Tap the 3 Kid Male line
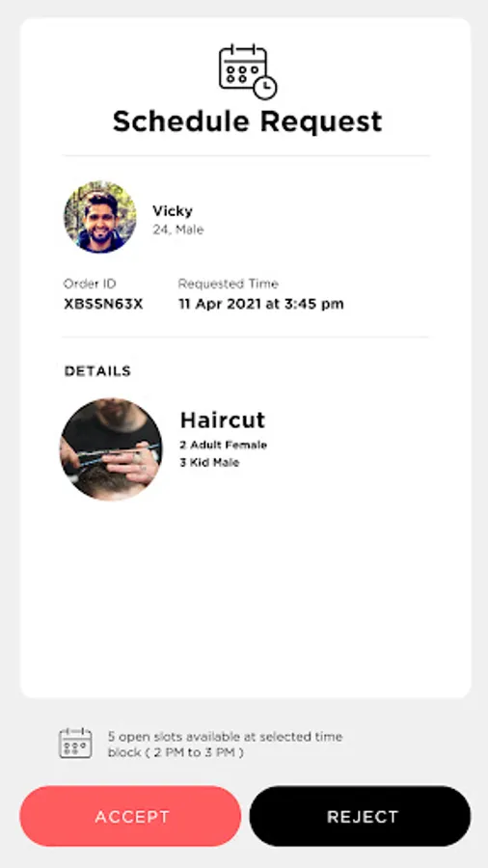The height and width of the screenshot is (868, 488). point(209,463)
